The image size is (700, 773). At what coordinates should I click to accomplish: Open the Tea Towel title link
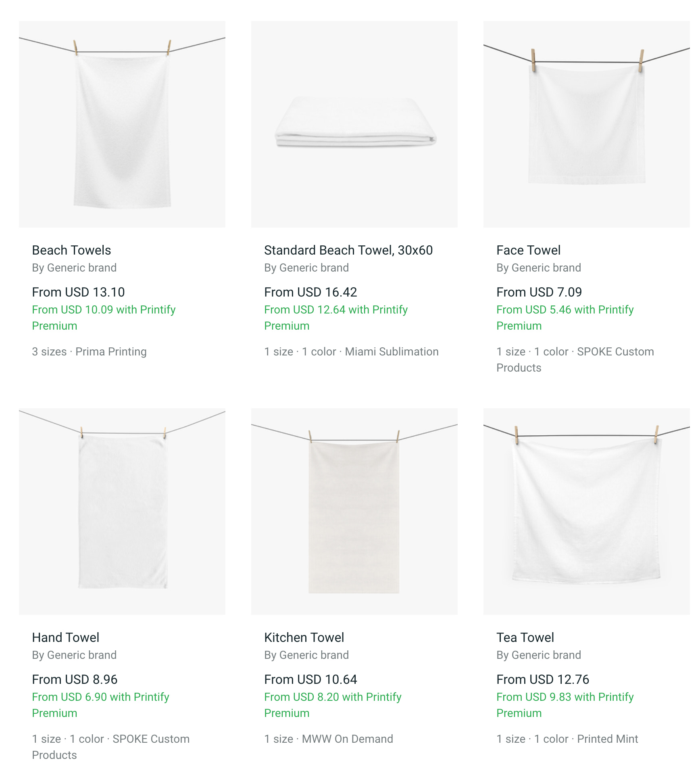(x=525, y=637)
